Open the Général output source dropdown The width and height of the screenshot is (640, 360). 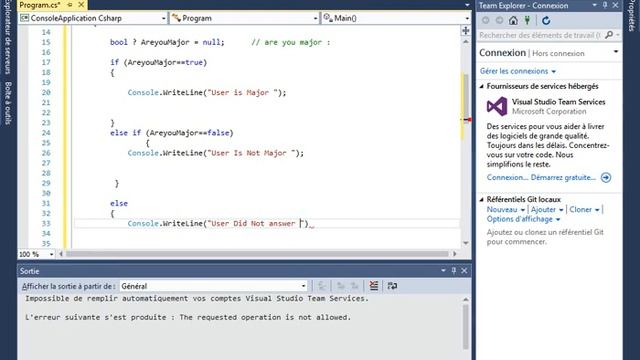[x=303, y=286]
